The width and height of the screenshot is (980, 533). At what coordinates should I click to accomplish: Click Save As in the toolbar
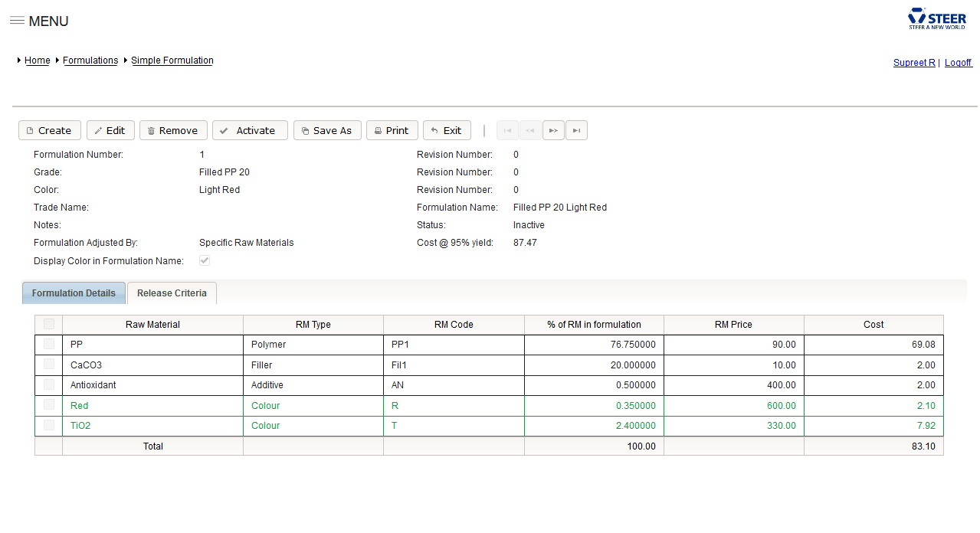coord(327,131)
